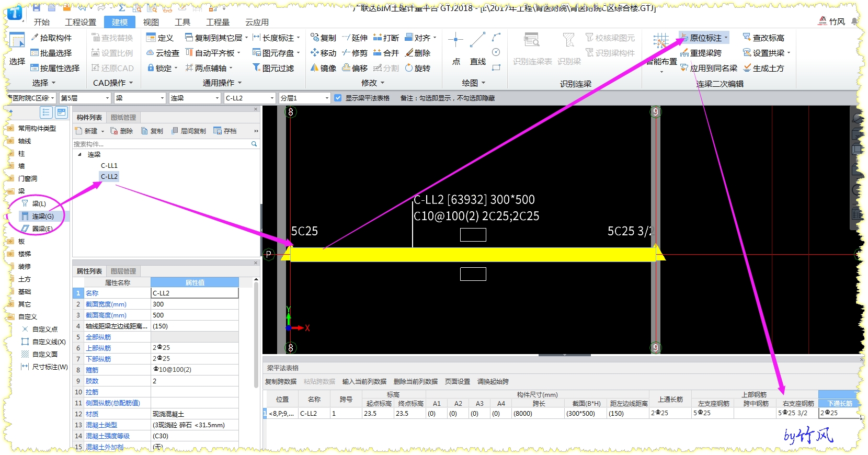The width and height of the screenshot is (868, 455).
Task: Run the 云检查 cloud check tool
Action: 163,53
